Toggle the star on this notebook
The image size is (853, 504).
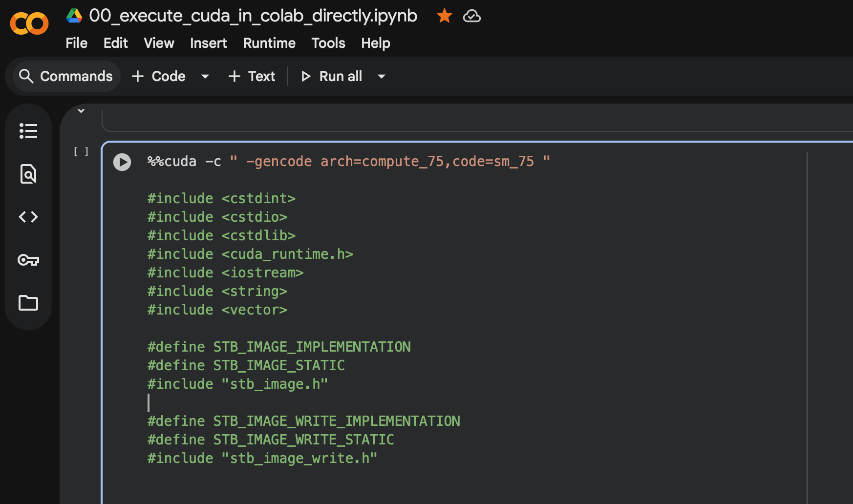pyautogui.click(x=444, y=16)
